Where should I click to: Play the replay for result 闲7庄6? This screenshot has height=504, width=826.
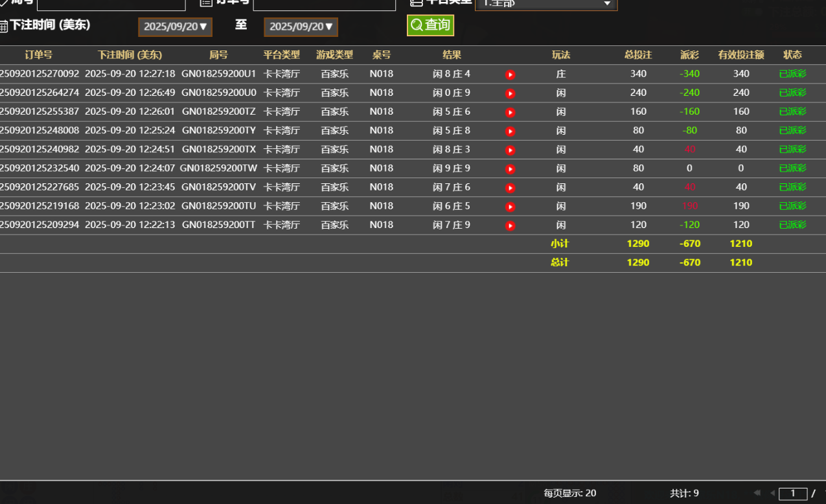coord(510,187)
